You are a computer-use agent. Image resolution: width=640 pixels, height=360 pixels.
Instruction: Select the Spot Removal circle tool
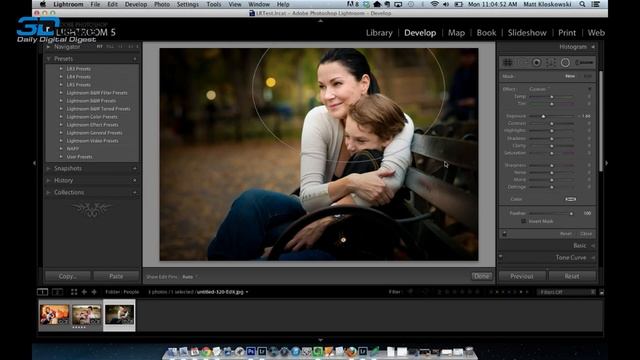(522, 62)
